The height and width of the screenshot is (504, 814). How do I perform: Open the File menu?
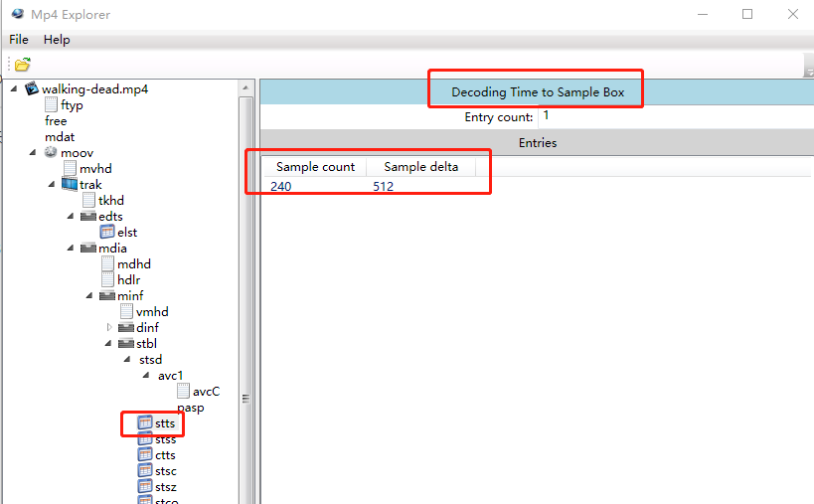(19, 40)
